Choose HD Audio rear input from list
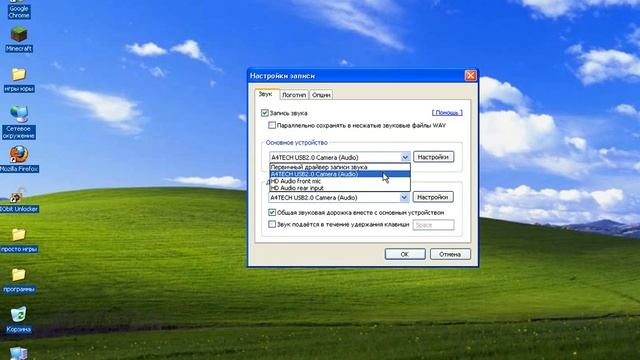 click(340, 188)
